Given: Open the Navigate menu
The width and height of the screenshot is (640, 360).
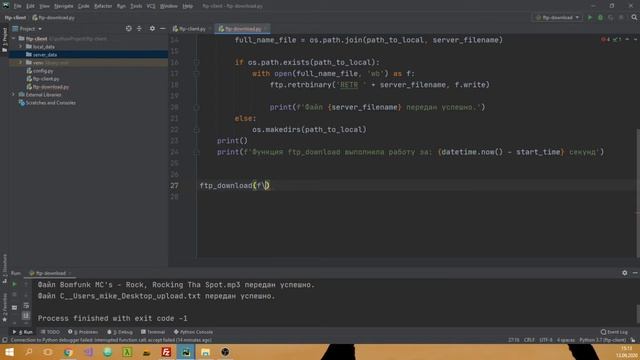Looking at the screenshot, I should click(x=64, y=6).
